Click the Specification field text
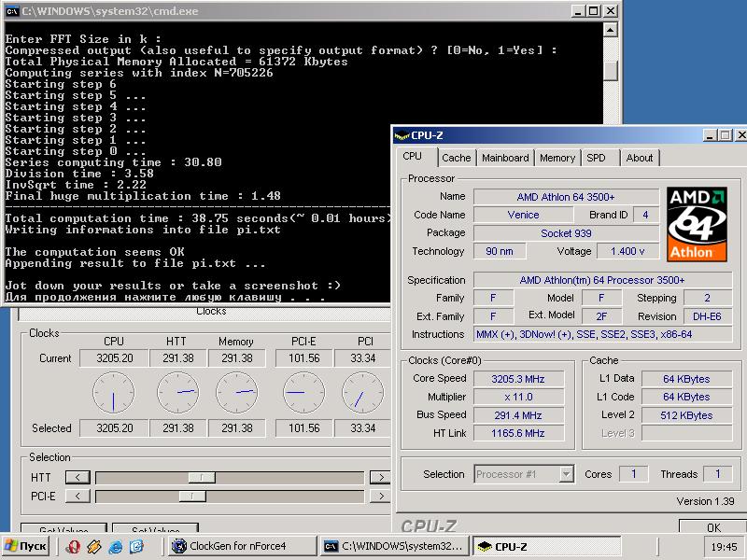The height and width of the screenshot is (560, 747). [602, 280]
